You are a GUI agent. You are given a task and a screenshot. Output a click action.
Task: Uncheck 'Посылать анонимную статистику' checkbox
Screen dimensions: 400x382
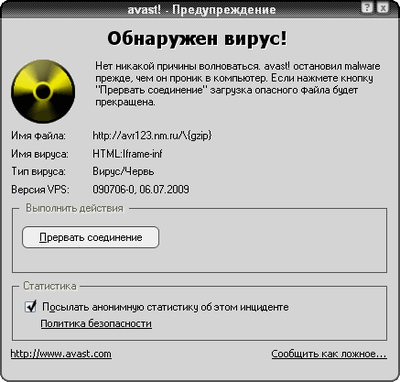coord(31,306)
